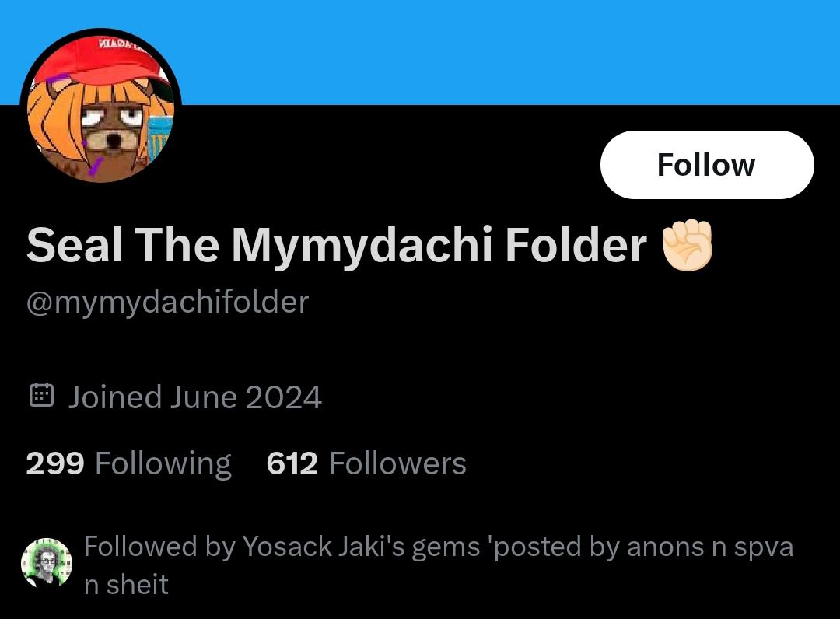Click the 'n sheit' line of text
Viewport: 840px width, 619px height.
[126, 584]
